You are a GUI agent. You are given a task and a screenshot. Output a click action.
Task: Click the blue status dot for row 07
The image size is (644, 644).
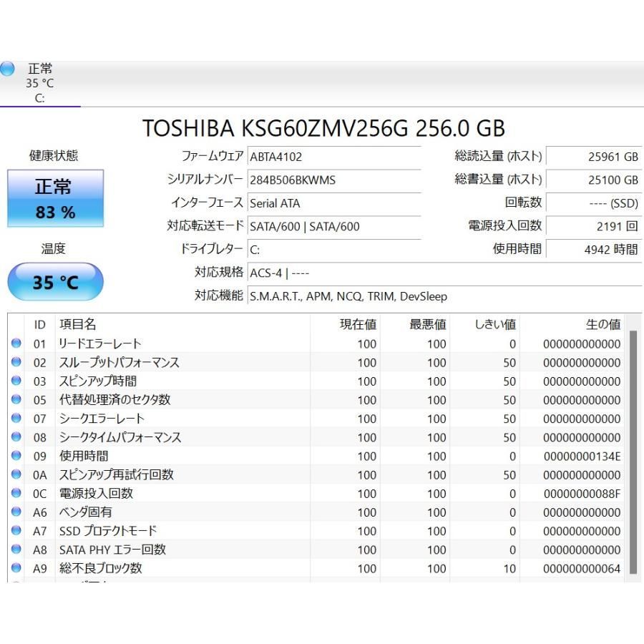pyautogui.click(x=16, y=418)
